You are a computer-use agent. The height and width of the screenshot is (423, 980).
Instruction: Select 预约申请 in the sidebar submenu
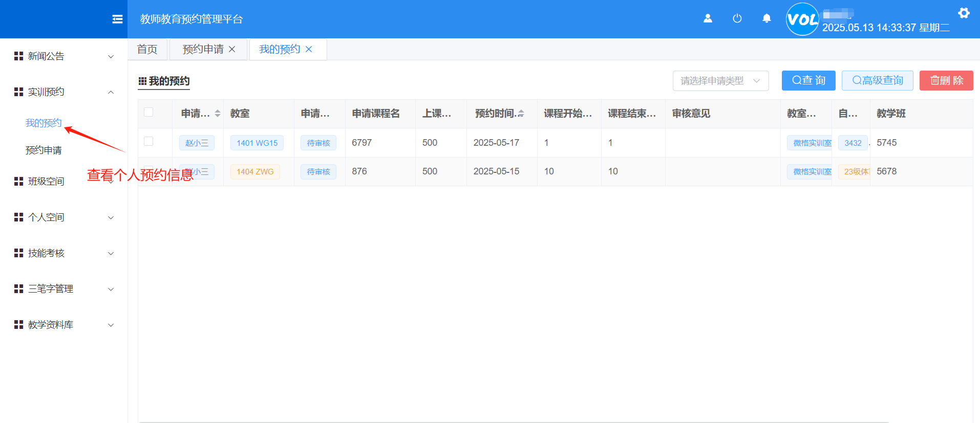click(44, 150)
